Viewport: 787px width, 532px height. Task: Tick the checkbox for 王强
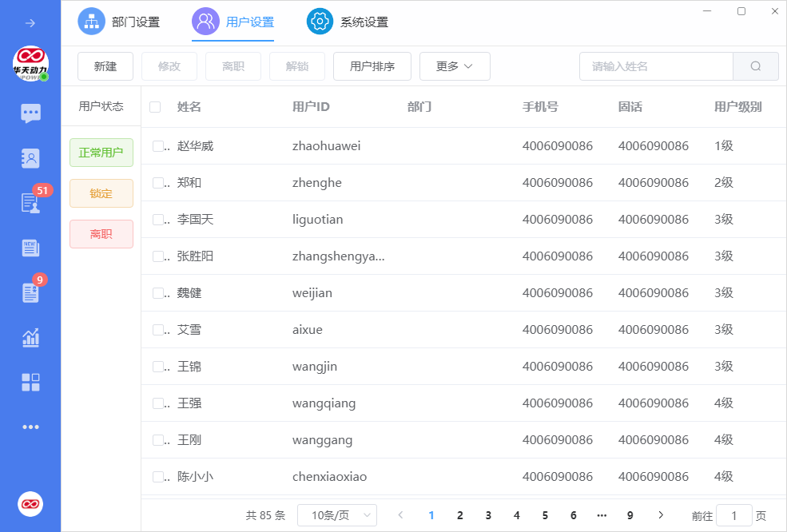158,403
